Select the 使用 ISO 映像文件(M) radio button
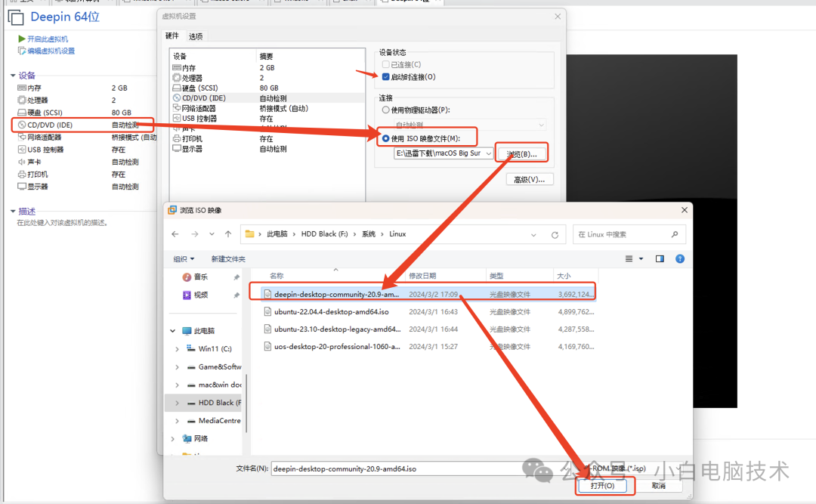The width and height of the screenshot is (816, 504). coord(385,138)
